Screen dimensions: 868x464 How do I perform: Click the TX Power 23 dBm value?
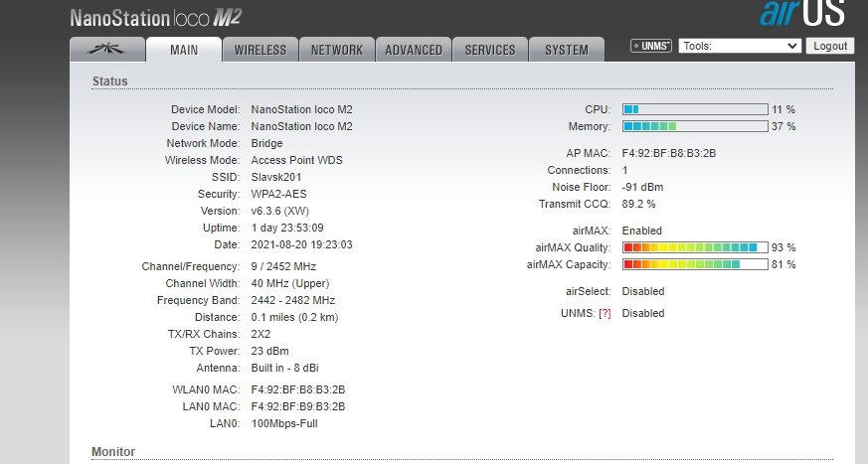pos(269,351)
